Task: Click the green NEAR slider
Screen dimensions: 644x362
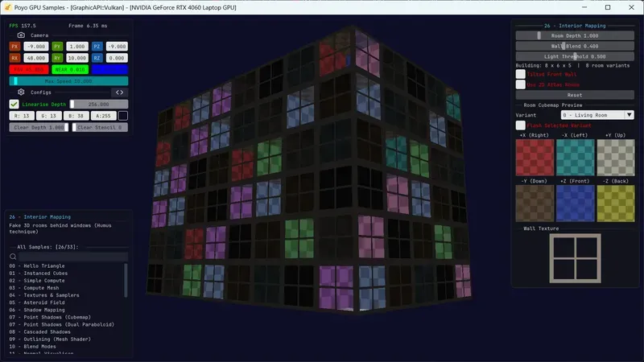Action: [x=70, y=69]
